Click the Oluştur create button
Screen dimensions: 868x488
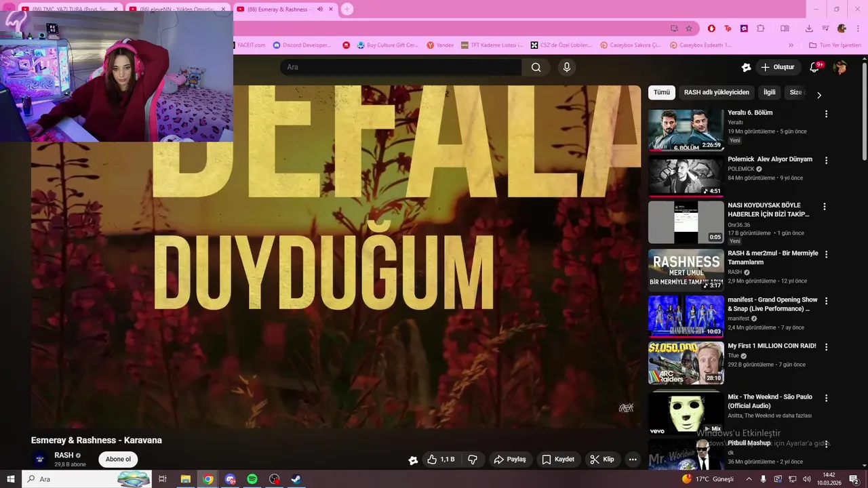pyautogui.click(x=777, y=67)
